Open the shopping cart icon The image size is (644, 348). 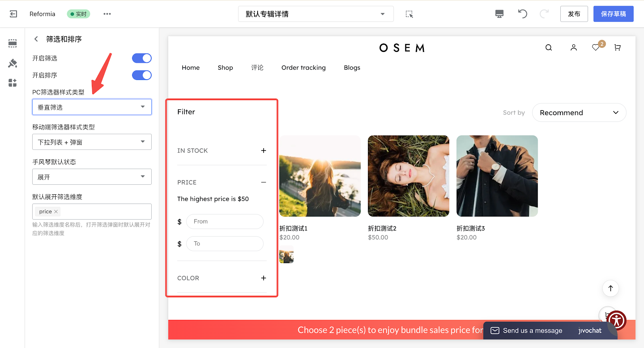(617, 47)
